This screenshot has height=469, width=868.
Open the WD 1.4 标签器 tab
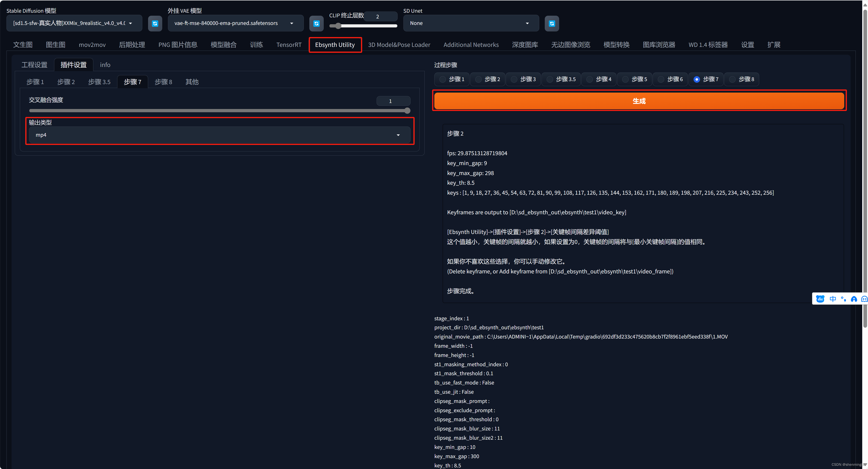pos(708,45)
